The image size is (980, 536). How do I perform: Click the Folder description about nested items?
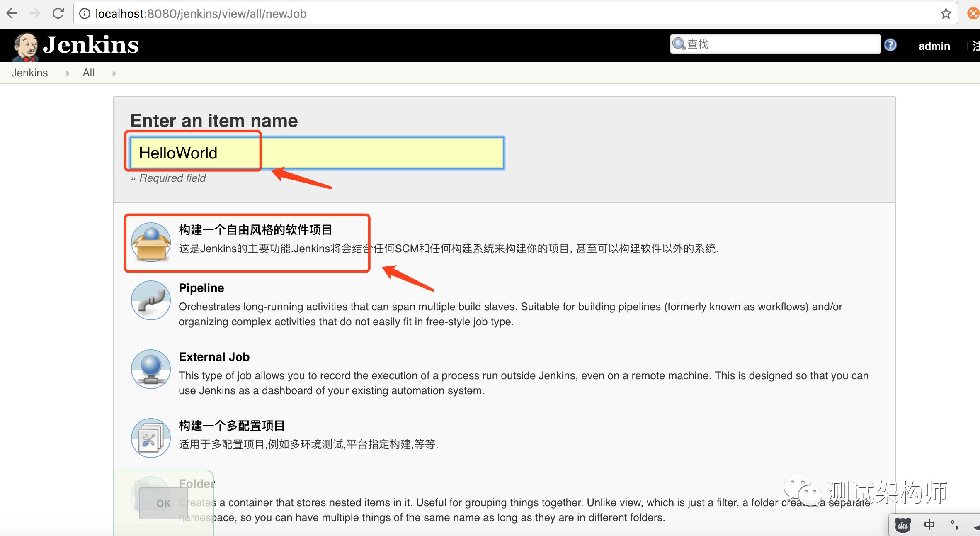point(524,510)
